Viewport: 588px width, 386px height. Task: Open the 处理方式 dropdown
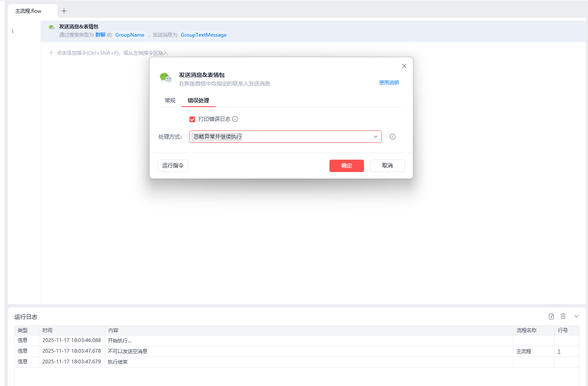click(x=285, y=137)
